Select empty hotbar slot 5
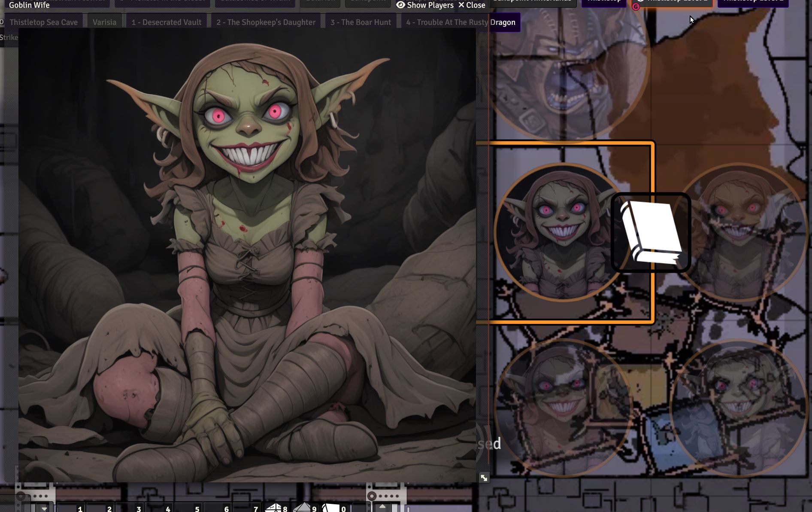The image size is (812, 512). coord(188,507)
